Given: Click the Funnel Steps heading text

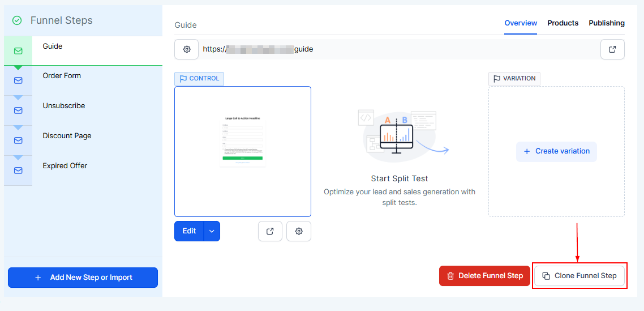Looking at the screenshot, I should click(x=62, y=20).
